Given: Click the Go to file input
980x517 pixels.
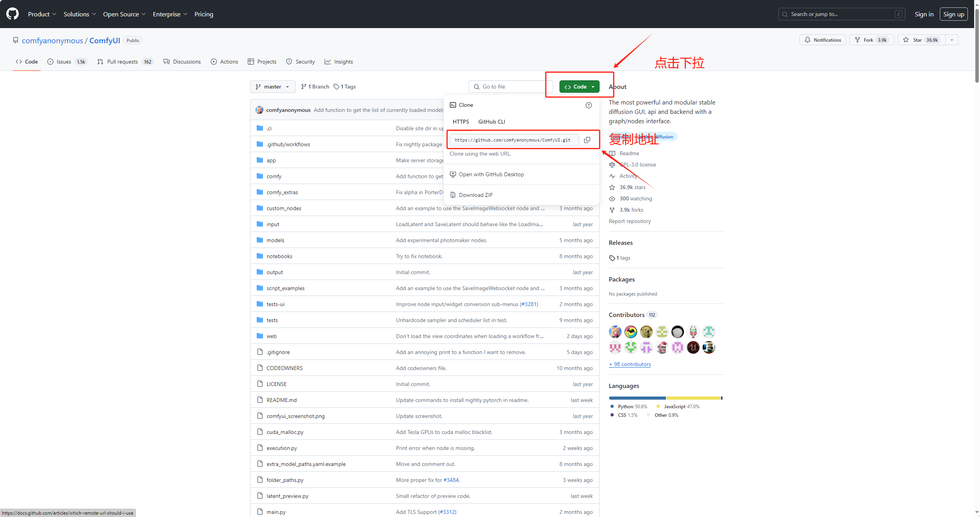Looking at the screenshot, I should point(510,87).
